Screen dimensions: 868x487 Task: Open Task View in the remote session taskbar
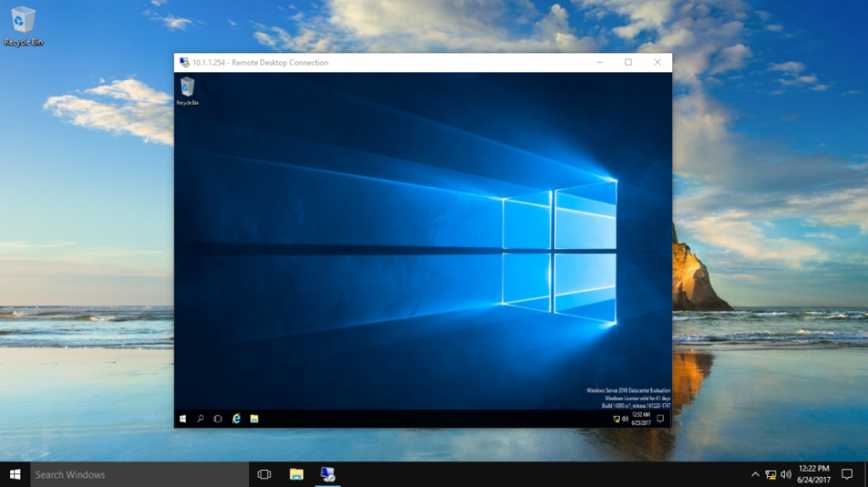click(x=218, y=419)
